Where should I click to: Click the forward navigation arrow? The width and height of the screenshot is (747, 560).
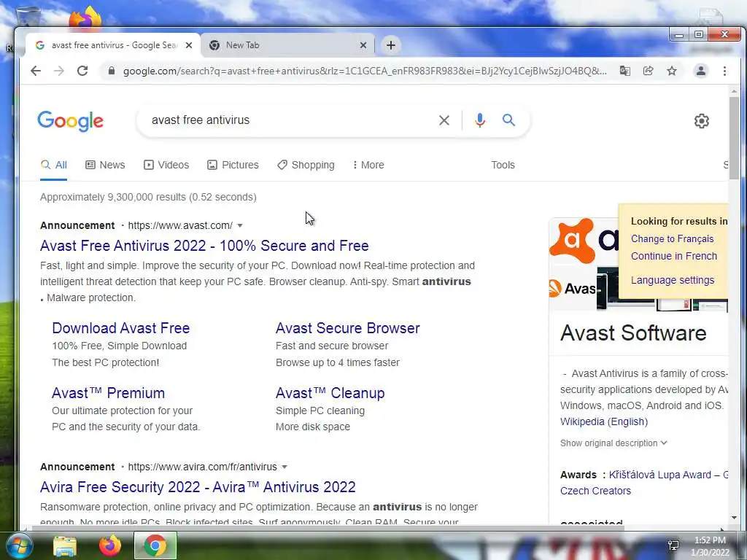point(59,71)
